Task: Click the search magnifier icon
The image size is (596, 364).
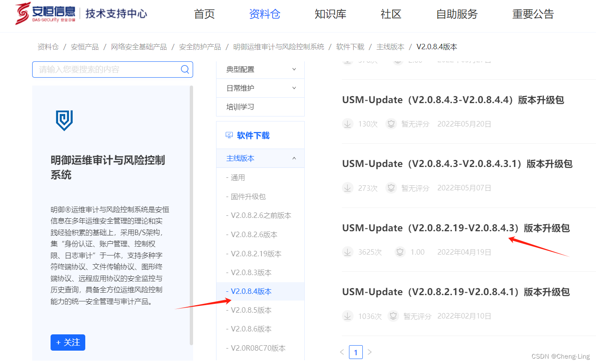Action: pyautogui.click(x=185, y=69)
